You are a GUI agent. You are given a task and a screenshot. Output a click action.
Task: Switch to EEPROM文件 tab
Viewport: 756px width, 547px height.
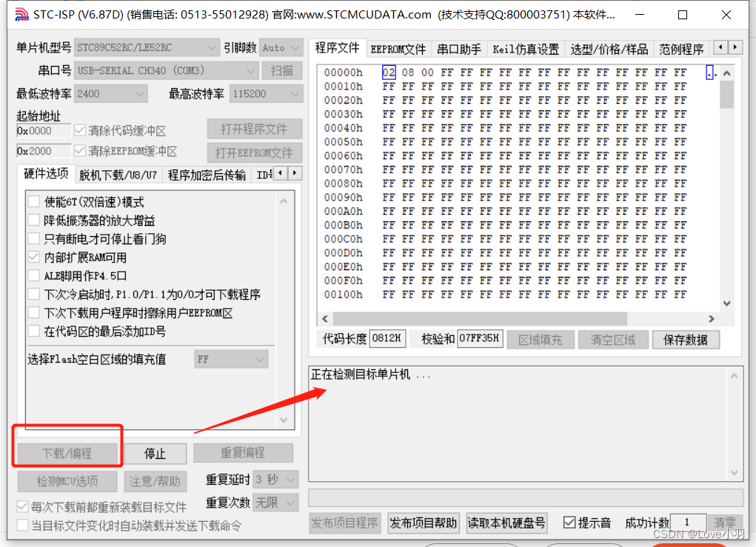[398, 49]
